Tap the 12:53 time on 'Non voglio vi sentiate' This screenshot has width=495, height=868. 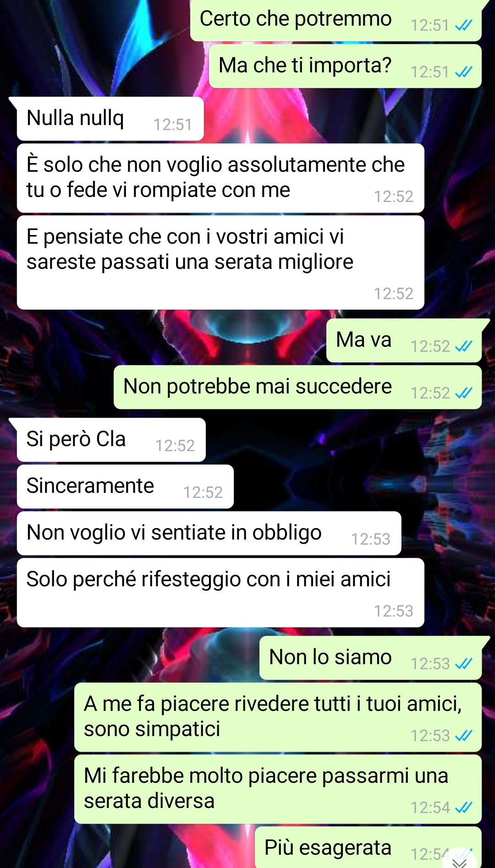click(x=371, y=539)
